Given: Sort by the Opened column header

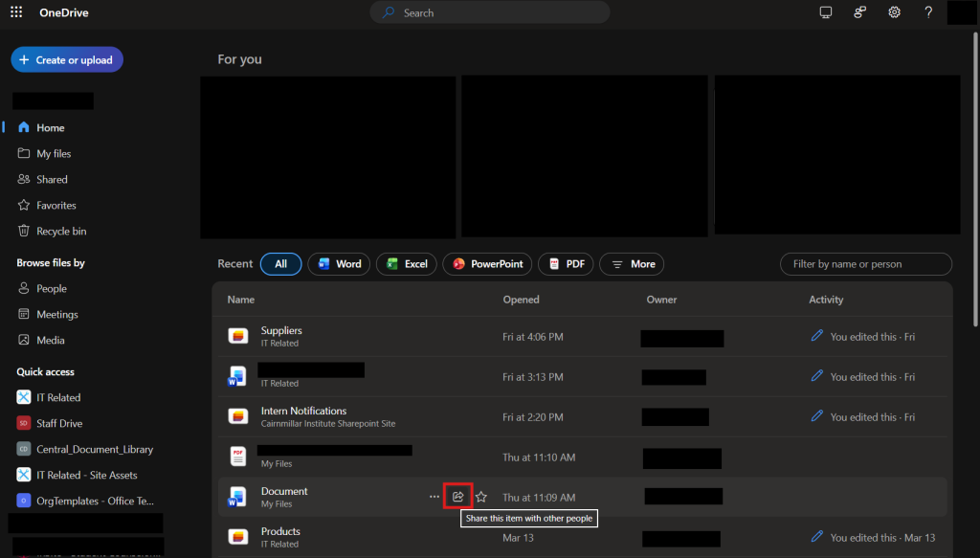Looking at the screenshot, I should (x=522, y=300).
